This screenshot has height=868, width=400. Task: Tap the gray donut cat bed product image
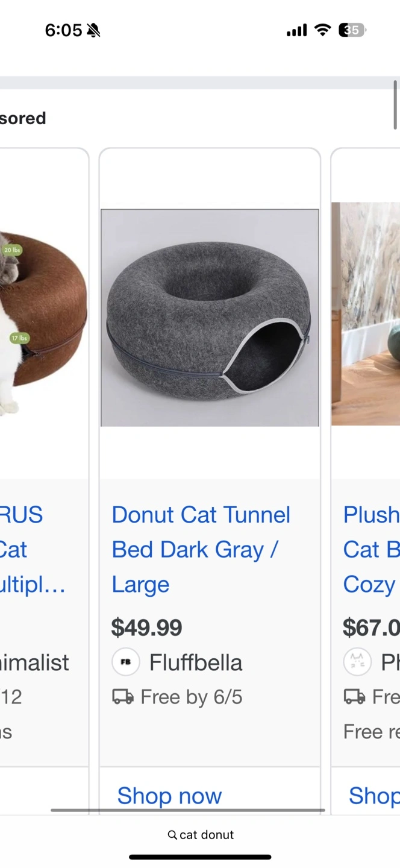210,318
